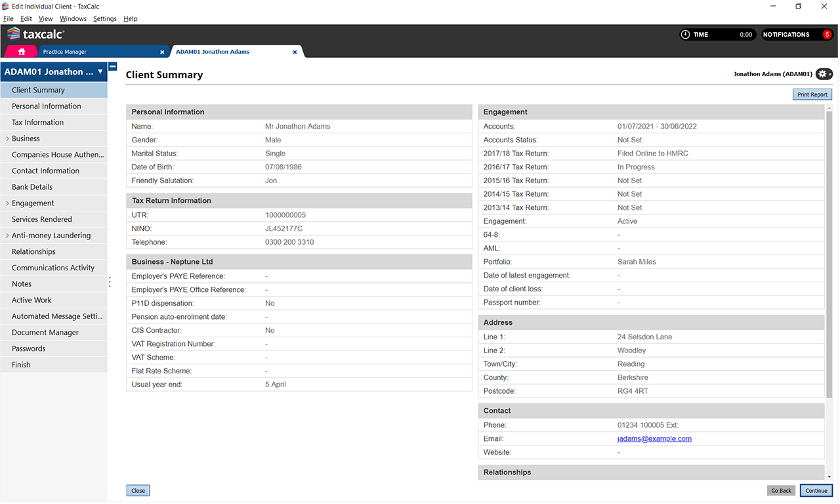Click the Print Report button
The height and width of the screenshot is (504, 840).
pyautogui.click(x=812, y=94)
